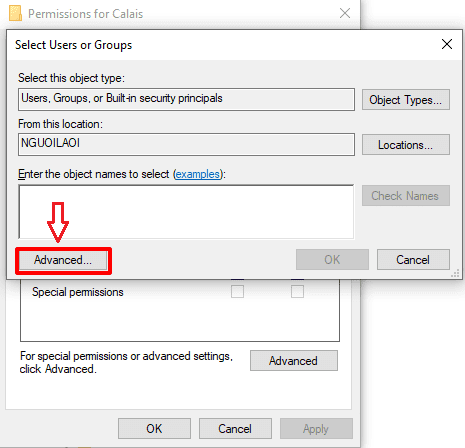Cancel the Select Users or Groups dialog

pyautogui.click(x=413, y=260)
